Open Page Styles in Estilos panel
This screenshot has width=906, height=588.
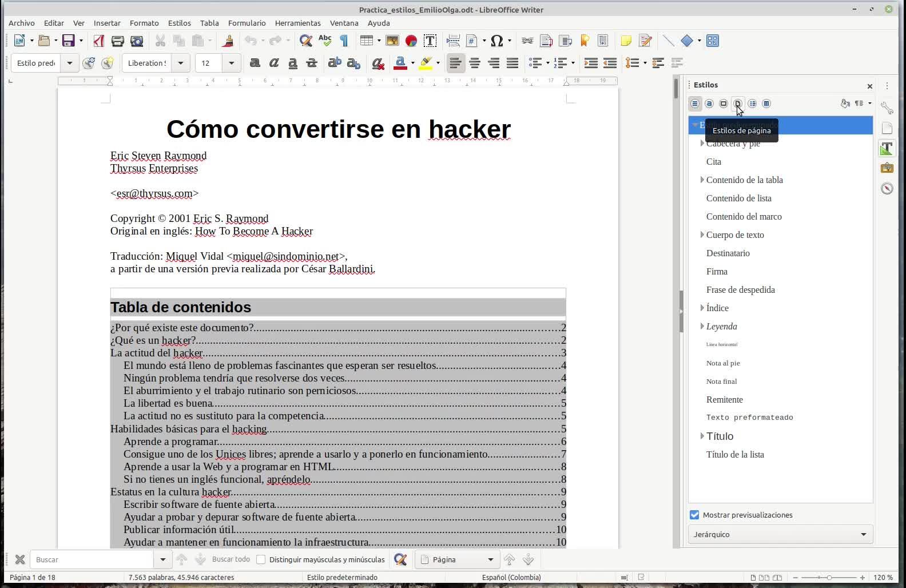tap(738, 104)
